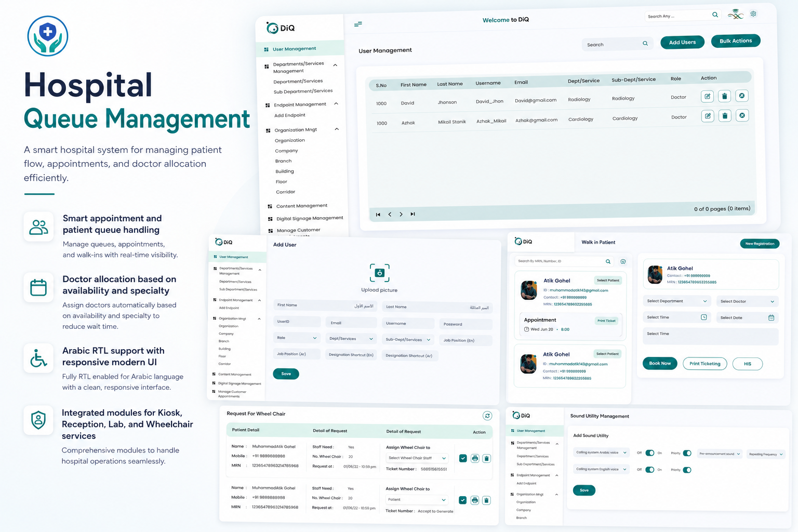Open the Select Doctor dropdown
Viewport: 798px width, 532px height.
tap(747, 301)
